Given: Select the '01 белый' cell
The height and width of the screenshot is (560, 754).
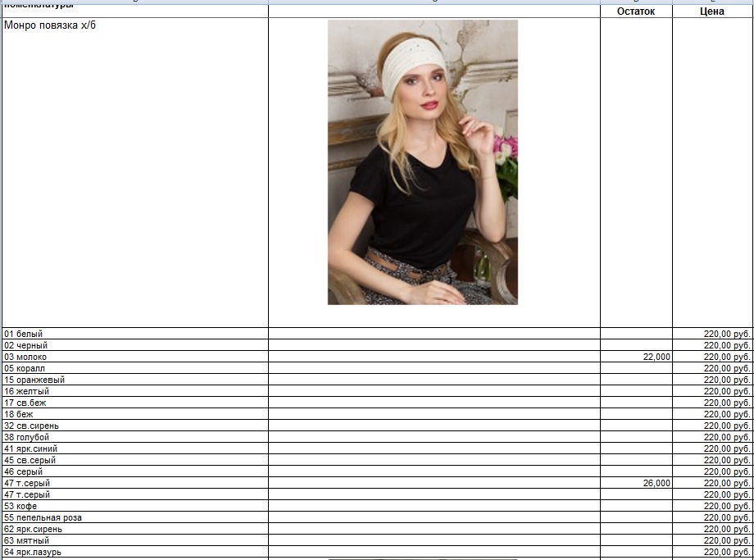Looking at the screenshot, I should coord(135,334).
